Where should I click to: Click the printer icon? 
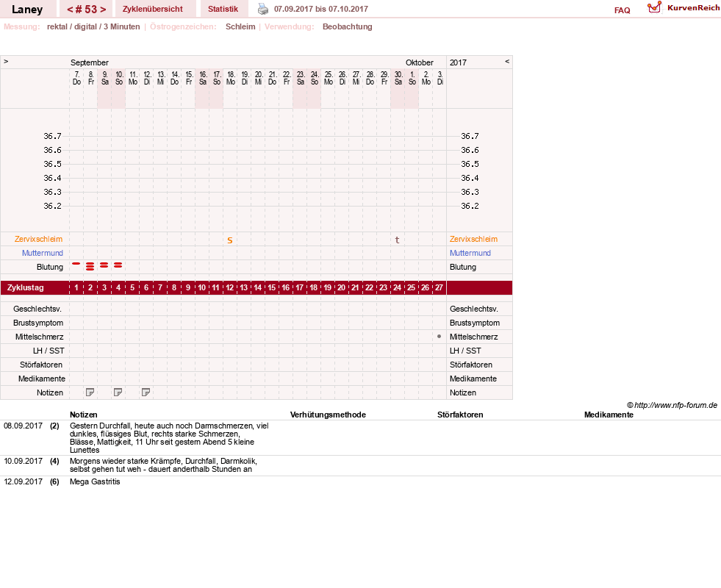[262, 9]
